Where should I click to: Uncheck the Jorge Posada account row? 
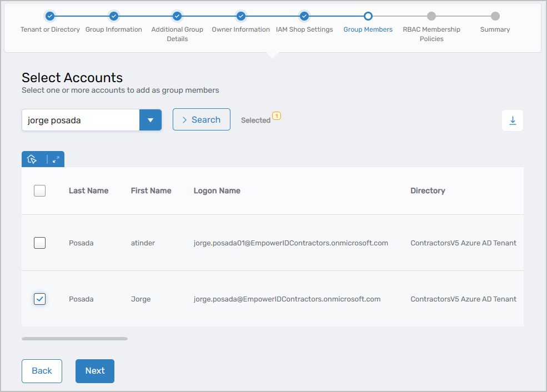pos(39,299)
